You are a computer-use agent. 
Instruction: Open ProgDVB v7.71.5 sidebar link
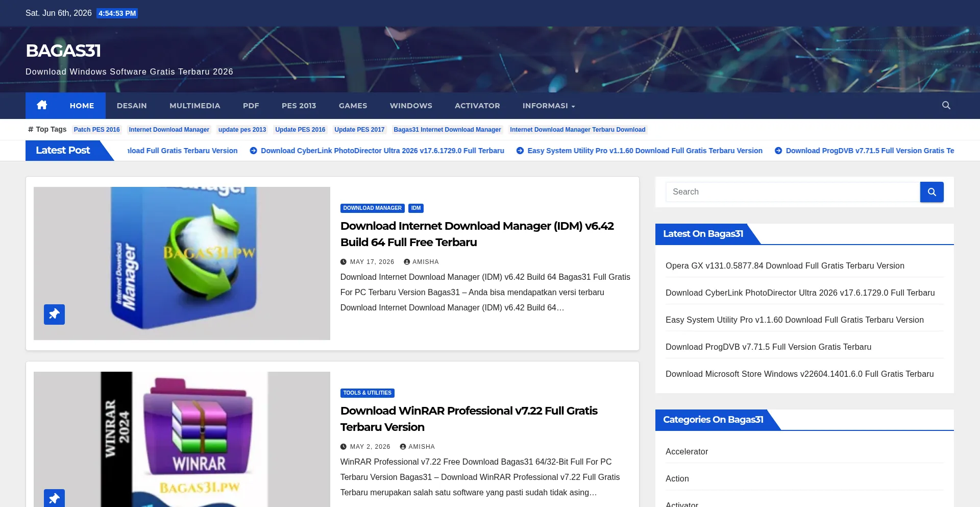pos(769,347)
